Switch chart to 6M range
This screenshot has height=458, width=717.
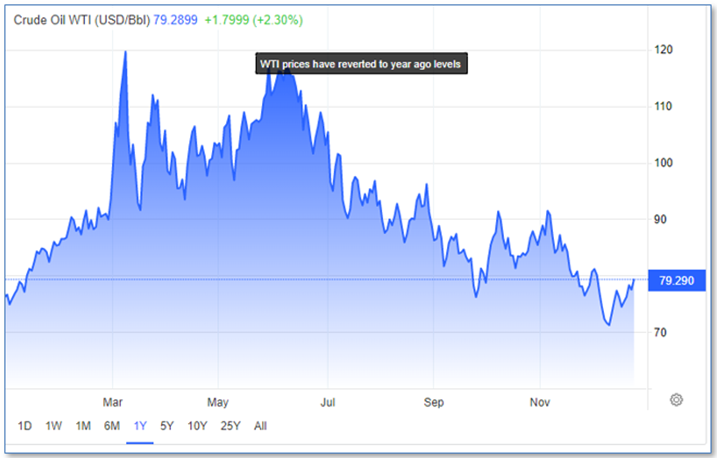click(x=112, y=426)
